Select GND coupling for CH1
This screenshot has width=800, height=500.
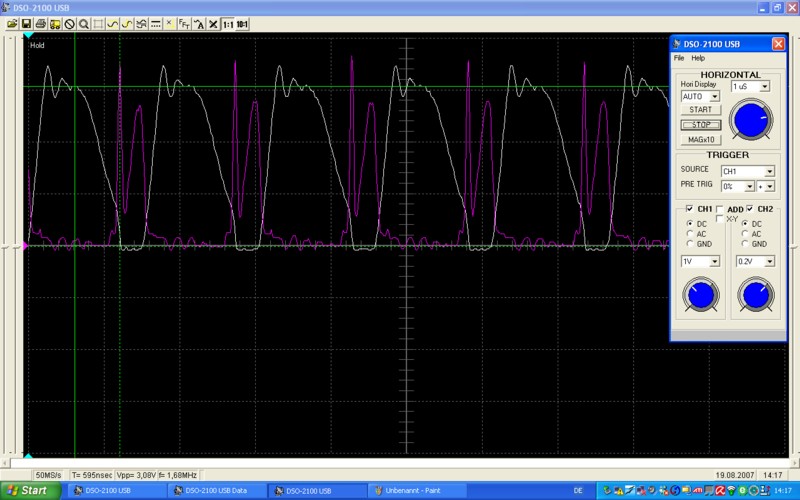tap(690, 244)
